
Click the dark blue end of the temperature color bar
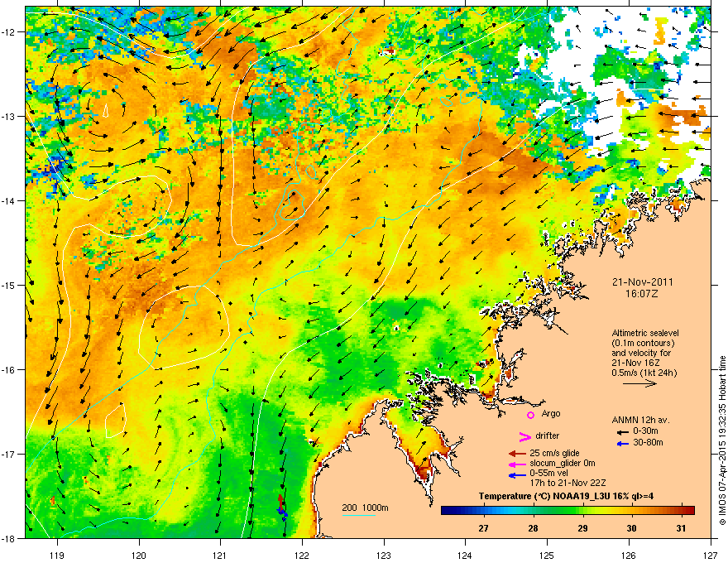point(447,510)
